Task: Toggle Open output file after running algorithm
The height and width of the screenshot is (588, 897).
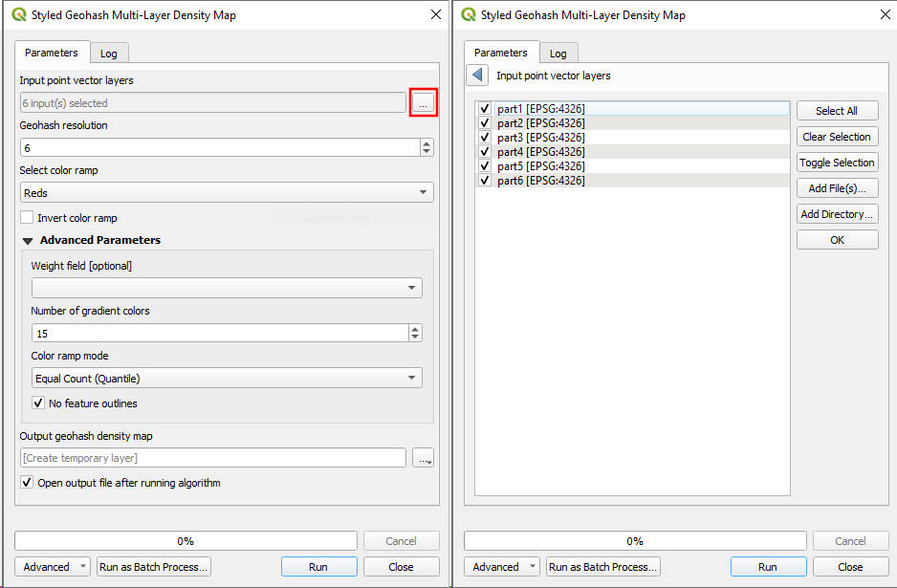Action: click(27, 482)
